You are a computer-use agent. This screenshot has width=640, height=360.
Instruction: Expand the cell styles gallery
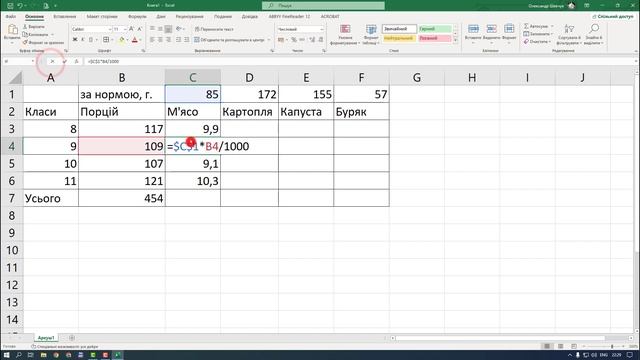coord(456,40)
